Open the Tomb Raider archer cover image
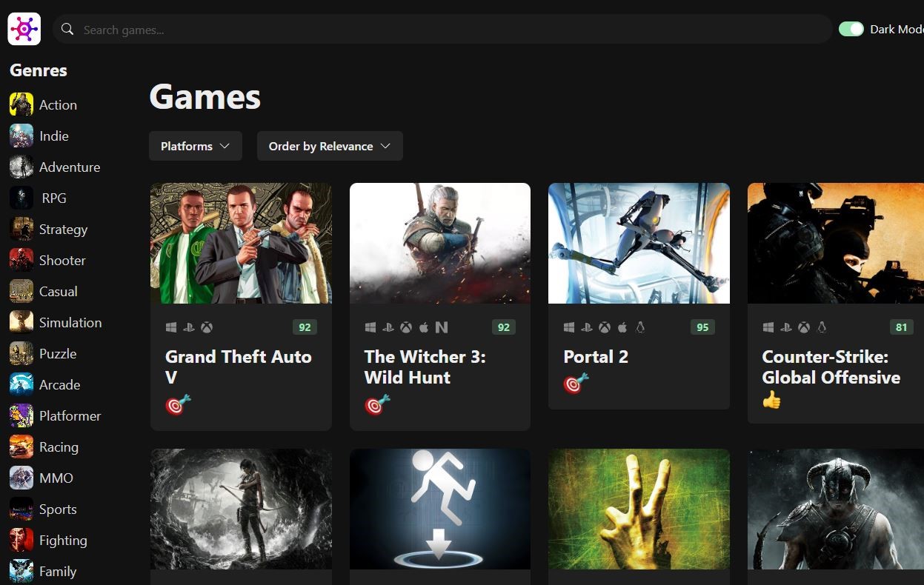The image size is (924, 585). pyautogui.click(x=241, y=509)
